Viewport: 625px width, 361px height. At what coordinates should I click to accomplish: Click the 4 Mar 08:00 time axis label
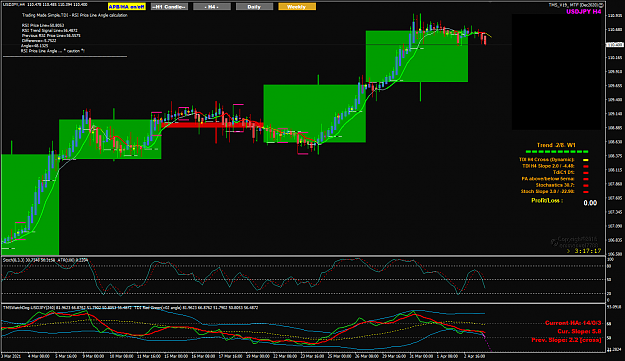click(39, 356)
